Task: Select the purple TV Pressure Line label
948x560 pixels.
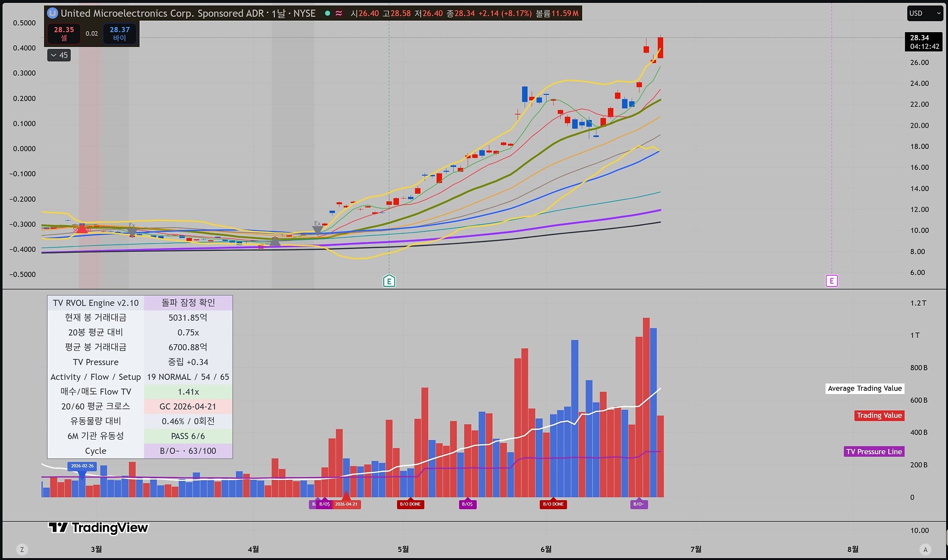Action: point(874,451)
